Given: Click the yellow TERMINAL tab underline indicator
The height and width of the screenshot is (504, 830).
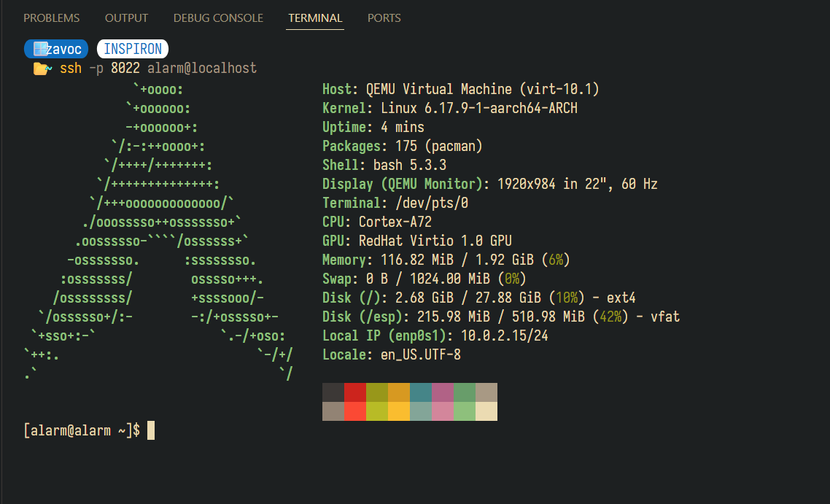Looking at the screenshot, I should coord(315,31).
